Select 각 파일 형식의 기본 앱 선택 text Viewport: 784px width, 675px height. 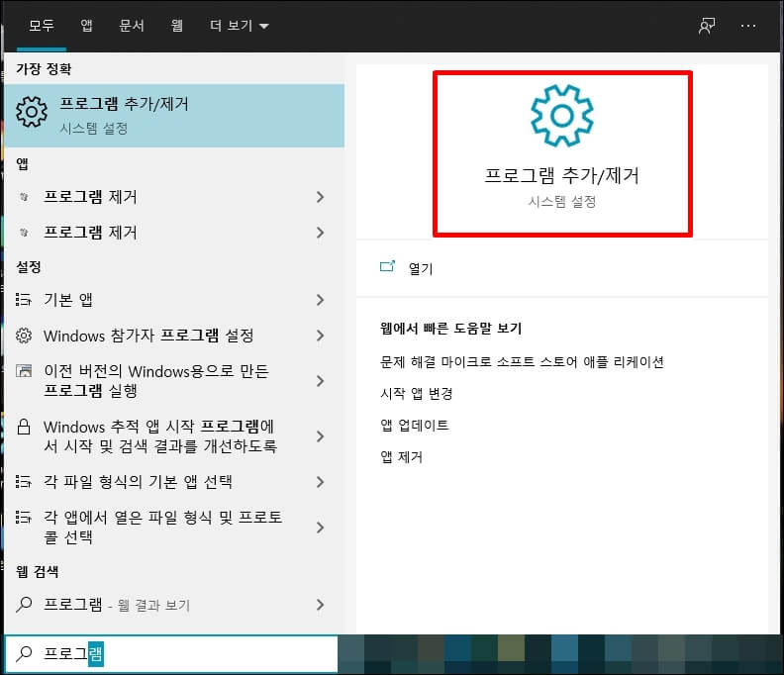click(138, 481)
